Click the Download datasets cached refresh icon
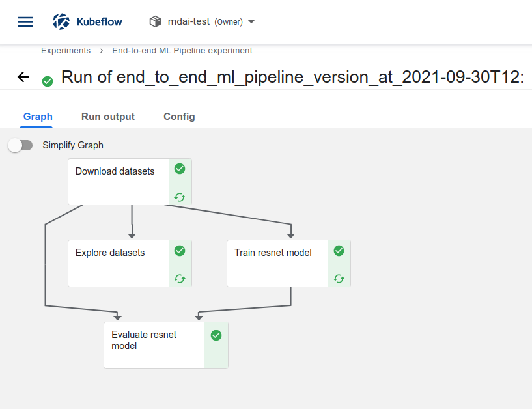The width and height of the screenshot is (532, 409). click(180, 197)
